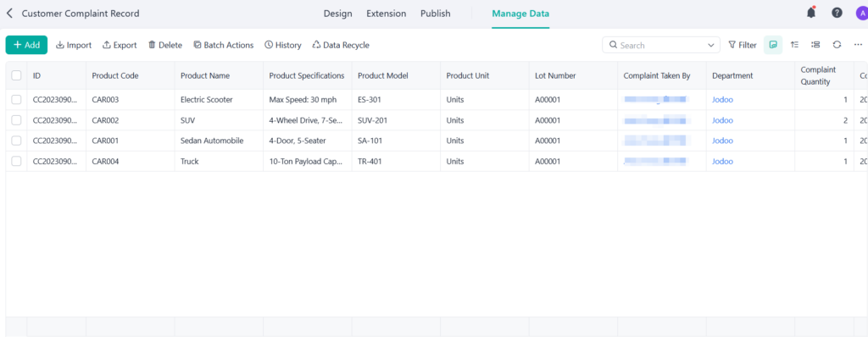
Task: Click the Product Code column header
Action: tap(130, 76)
